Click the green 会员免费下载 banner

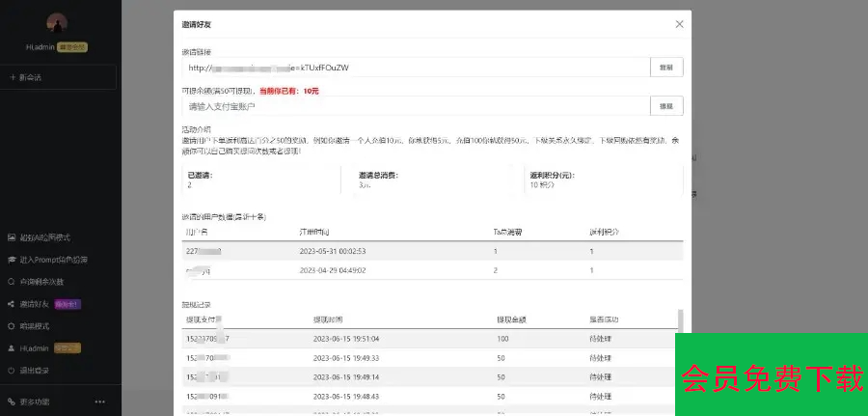click(x=772, y=375)
